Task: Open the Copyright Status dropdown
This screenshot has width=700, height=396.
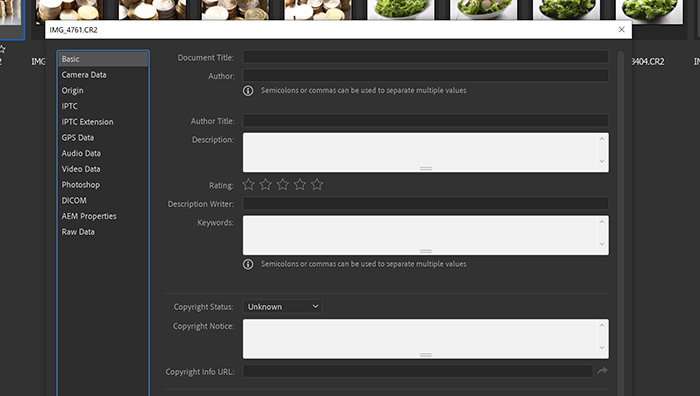Action: pyautogui.click(x=282, y=307)
